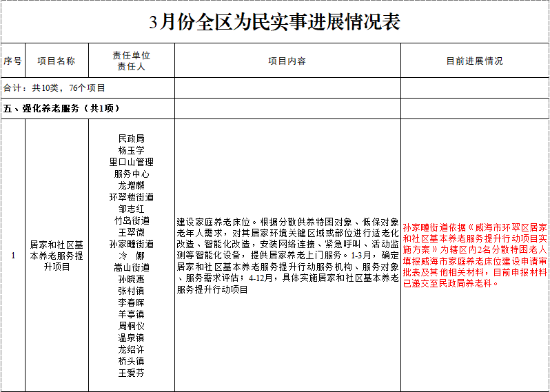This screenshot has width=550, height=392.
Task: Click the name "杨玉学" in the list
Action: [x=131, y=150]
